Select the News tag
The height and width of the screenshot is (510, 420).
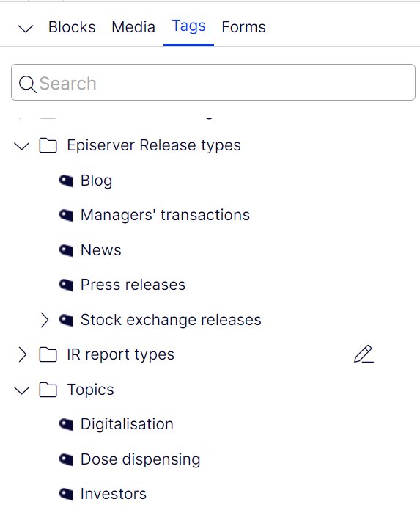point(100,250)
